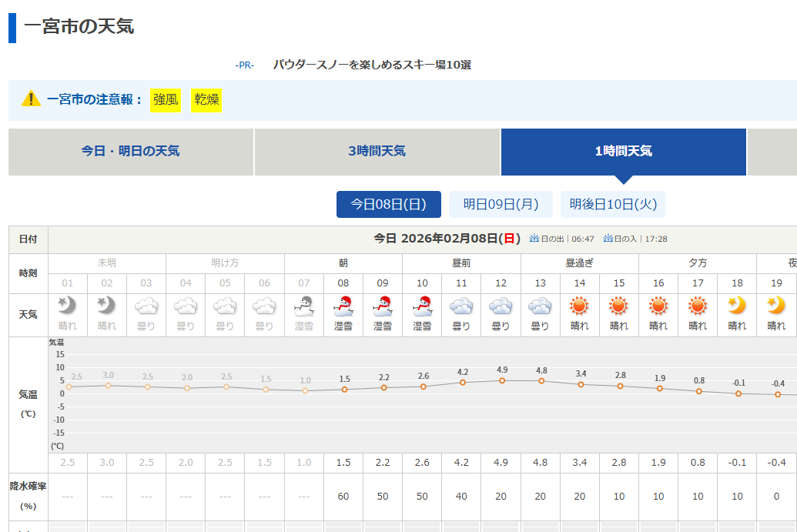This screenshot has width=797, height=532.
Task: Select the 今日08日(日) date button
Action: 389,205
